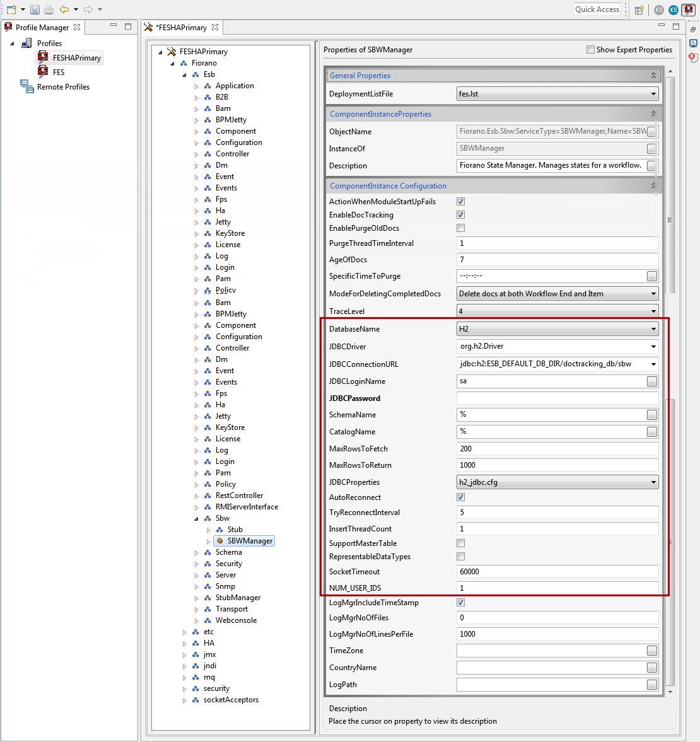The height and width of the screenshot is (742, 700).
Task: Click the Save toolbar icon
Action: coord(35,9)
